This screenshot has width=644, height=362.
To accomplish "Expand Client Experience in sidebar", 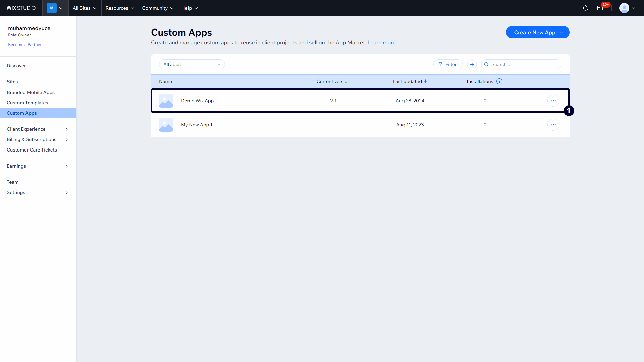I will coord(37,129).
